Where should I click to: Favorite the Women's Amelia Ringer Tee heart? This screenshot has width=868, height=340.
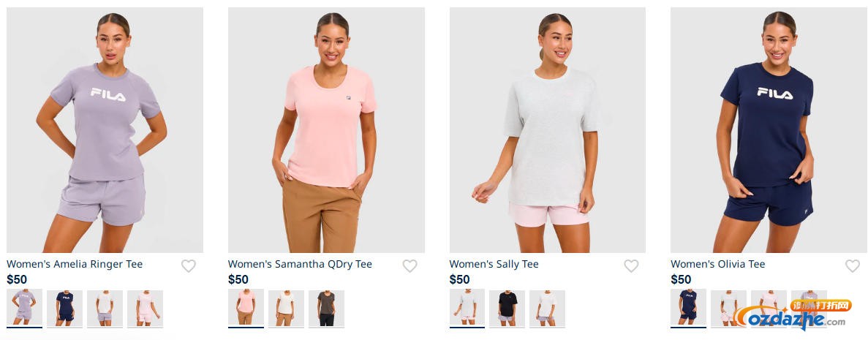pos(188,266)
